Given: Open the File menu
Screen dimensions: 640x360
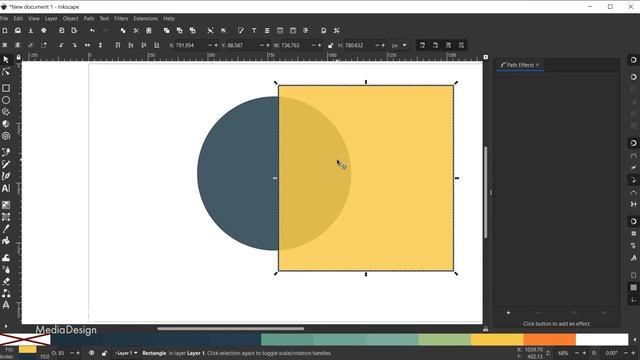Looking at the screenshot, I should coord(4,18).
